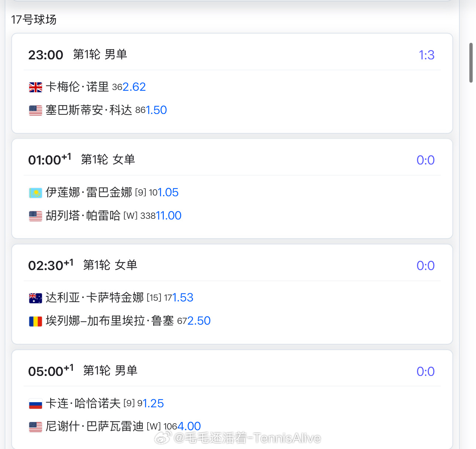Click the US flag beside 尼谢什·巴萨瓦雷迪
Viewport: 476px width, 449px height.
pyautogui.click(x=35, y=427)
